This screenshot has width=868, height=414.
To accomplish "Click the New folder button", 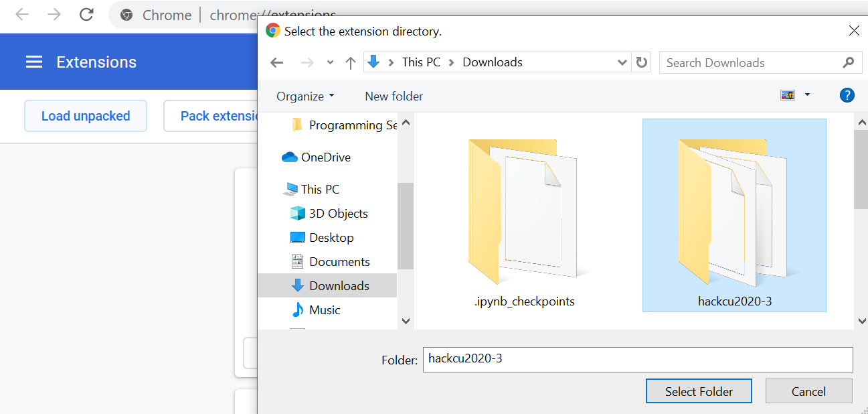I will pos(394,96).
